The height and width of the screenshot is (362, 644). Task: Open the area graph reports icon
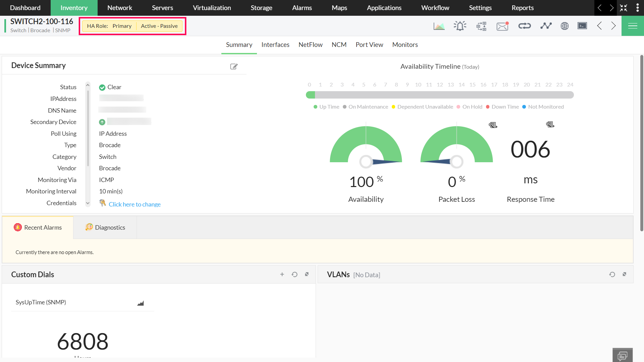439,26
